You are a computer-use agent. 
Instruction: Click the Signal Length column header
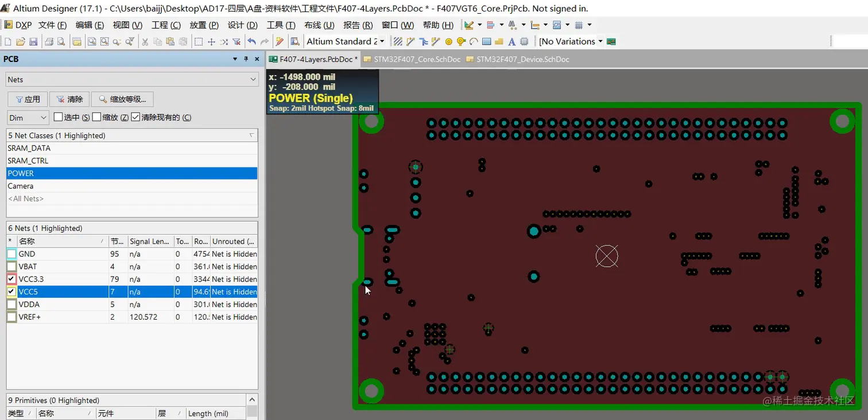point(150,242)
